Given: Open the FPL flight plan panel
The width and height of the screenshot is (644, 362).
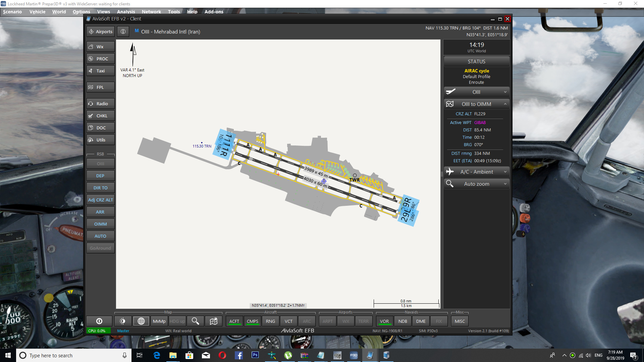Looking at the screenshot, I should (x=101, y=87).
